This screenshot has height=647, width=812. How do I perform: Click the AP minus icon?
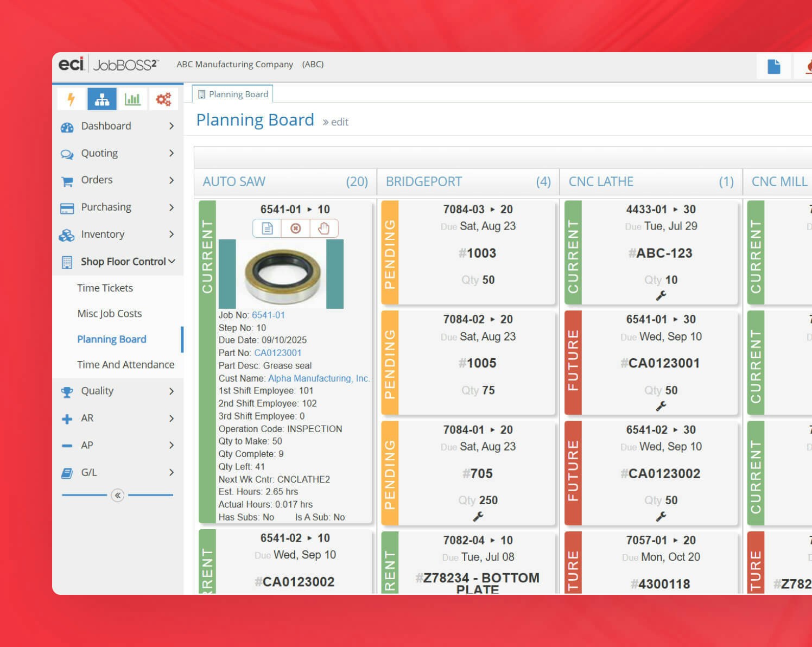(x=67, y=446)
